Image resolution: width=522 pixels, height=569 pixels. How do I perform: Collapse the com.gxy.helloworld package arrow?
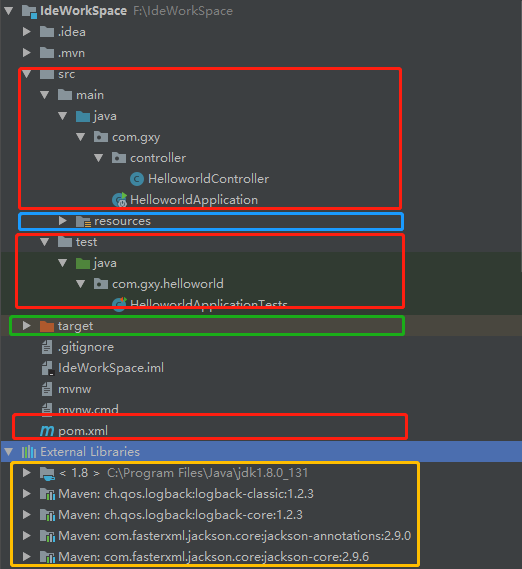pyautogui.click(x=81, y=284)
